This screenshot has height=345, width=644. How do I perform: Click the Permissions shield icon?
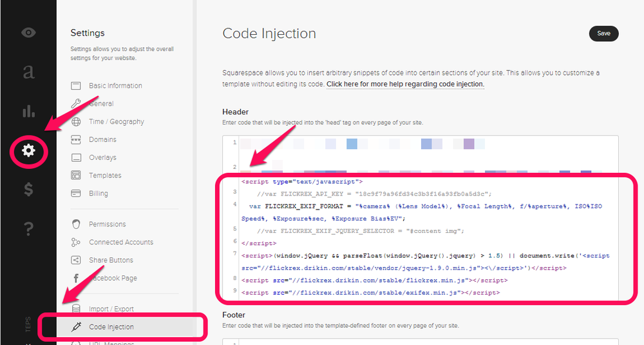[x=75, y=224]
